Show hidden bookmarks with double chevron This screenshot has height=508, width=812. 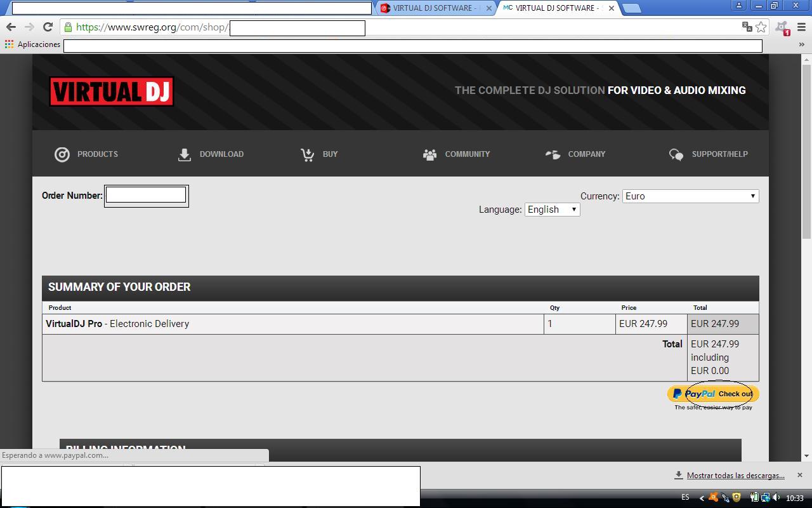point(801,44)
